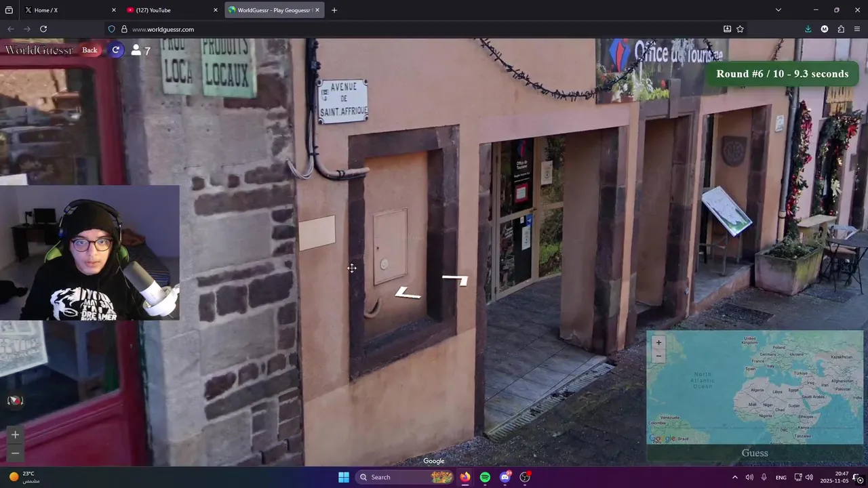Close the YouTube tab
Viewport: 868px width, 488px height.
[x=216, y=10]
